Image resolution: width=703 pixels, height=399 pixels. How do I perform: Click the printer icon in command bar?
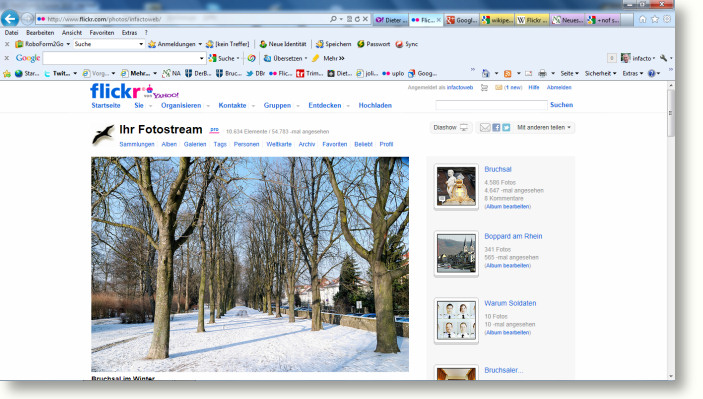coord(542,73)
